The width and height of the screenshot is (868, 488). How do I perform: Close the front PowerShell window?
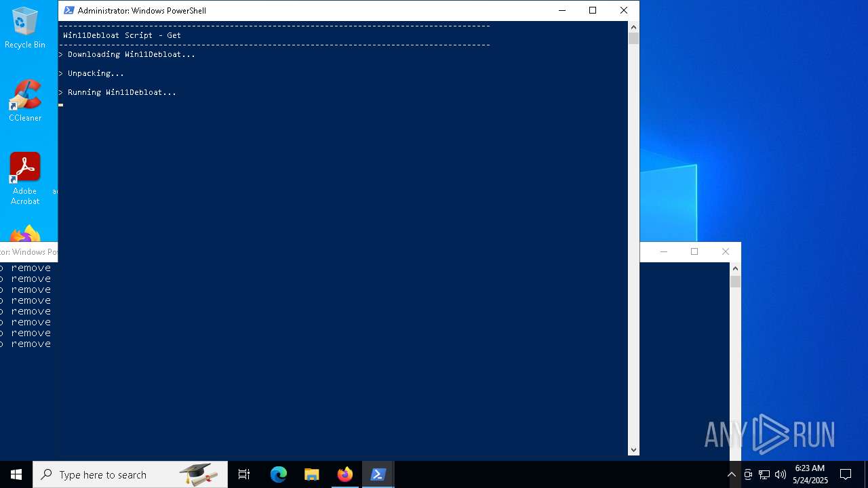click(x=624, y=10)
